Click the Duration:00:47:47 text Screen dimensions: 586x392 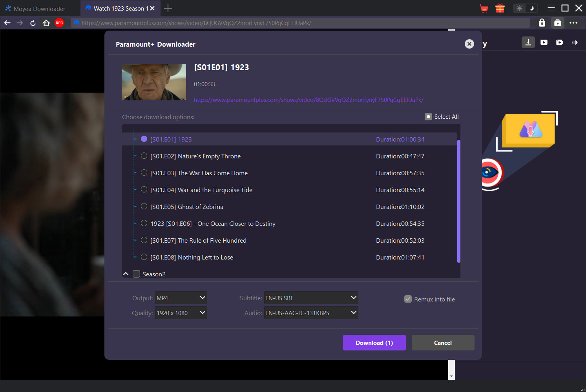[400, 156]
